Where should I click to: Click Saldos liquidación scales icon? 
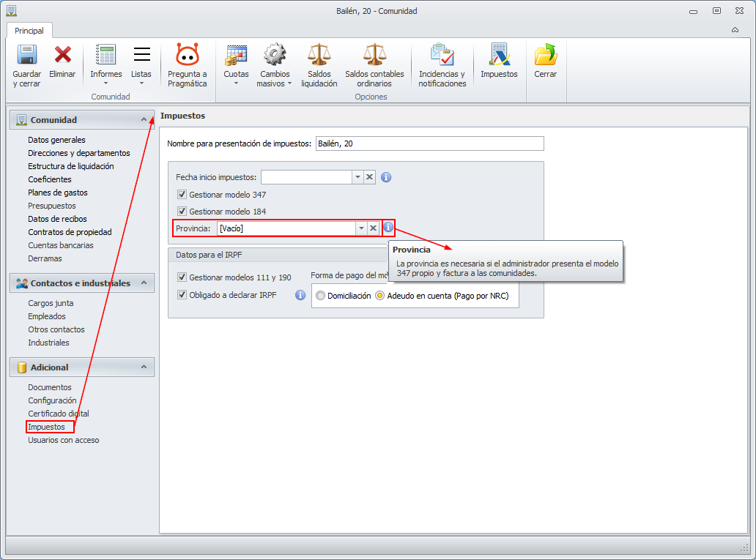(319, 54)
